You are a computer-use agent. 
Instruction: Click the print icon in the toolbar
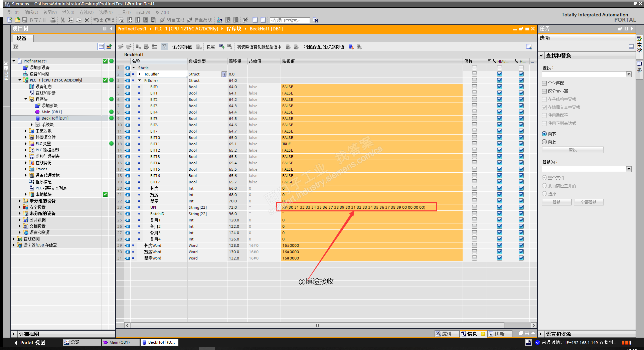(x=53, y=20)
